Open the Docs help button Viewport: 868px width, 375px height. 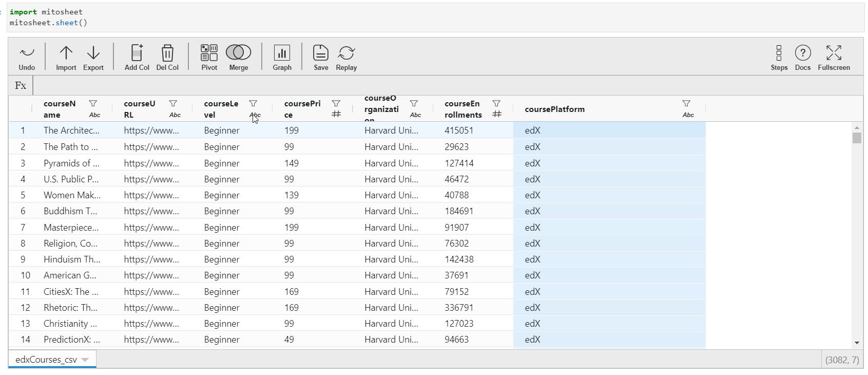803,57
